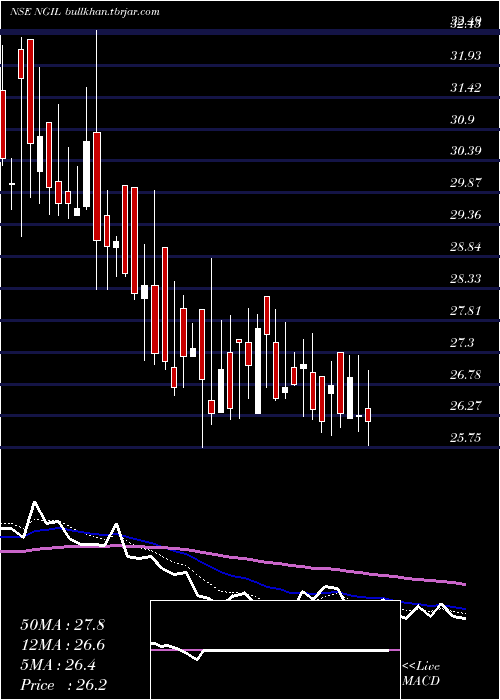Click inside the MACD inset chart panel
The image size is (500, 700).
(x=275, y=650)
